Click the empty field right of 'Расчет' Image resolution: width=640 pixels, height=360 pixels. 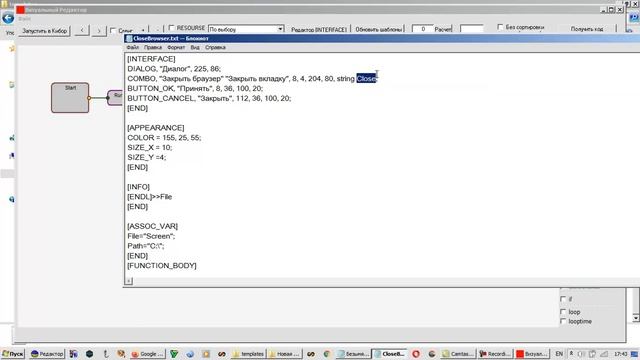click(x=471, y=29)
